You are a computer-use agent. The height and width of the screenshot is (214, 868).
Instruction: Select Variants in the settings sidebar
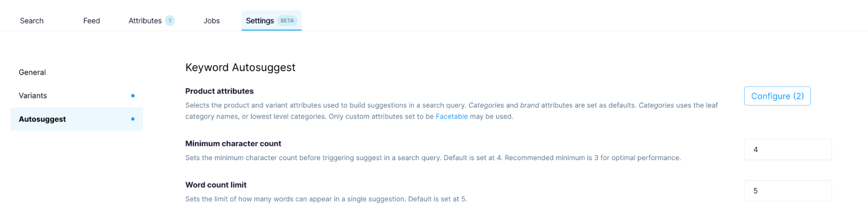pos(33,96)
